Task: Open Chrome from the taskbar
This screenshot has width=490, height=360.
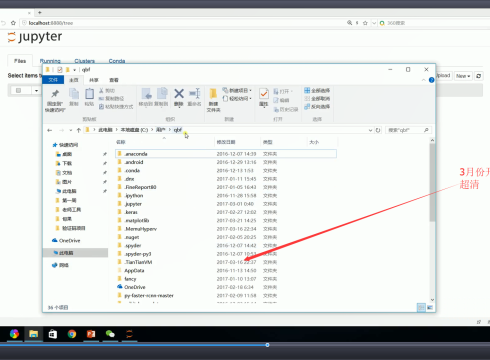Action: click(x=72, y=334)
